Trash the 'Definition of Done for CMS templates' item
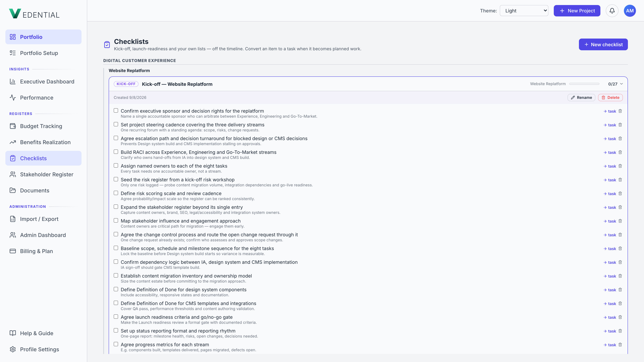Screen dimensions: 644x362 [x=620, y=304]
